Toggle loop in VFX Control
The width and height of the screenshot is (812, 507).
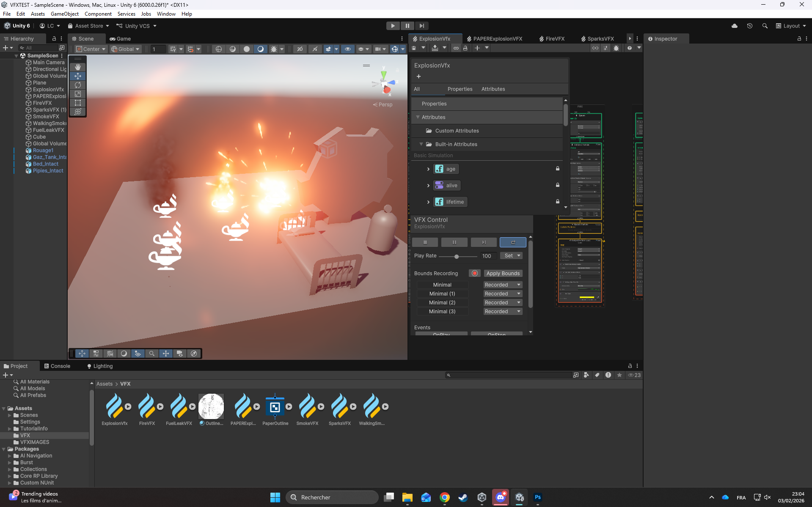[513, 242]
